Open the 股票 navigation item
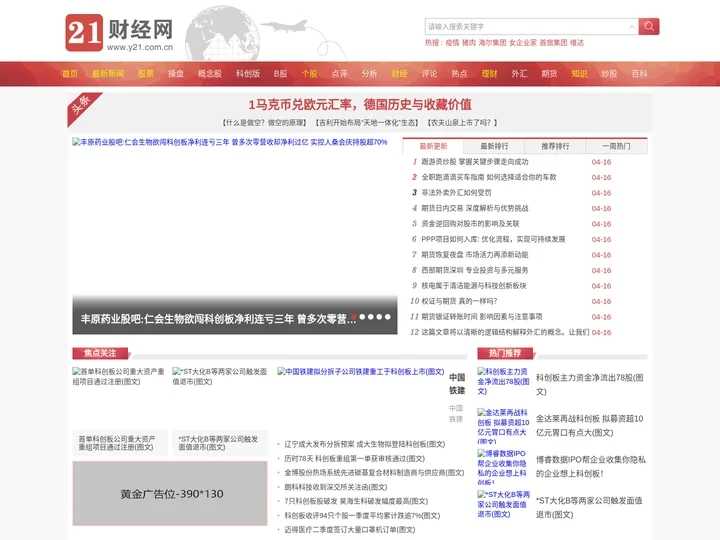 tap(146, 73)
